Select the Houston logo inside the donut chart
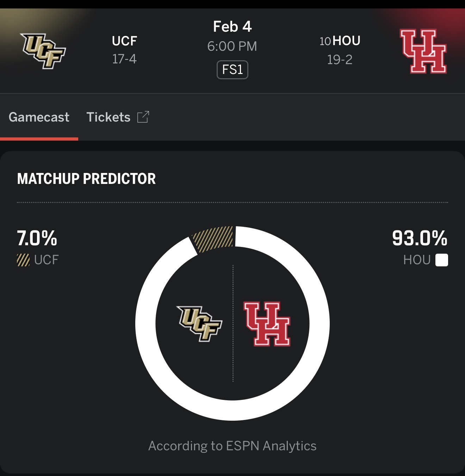 [267, 324]
